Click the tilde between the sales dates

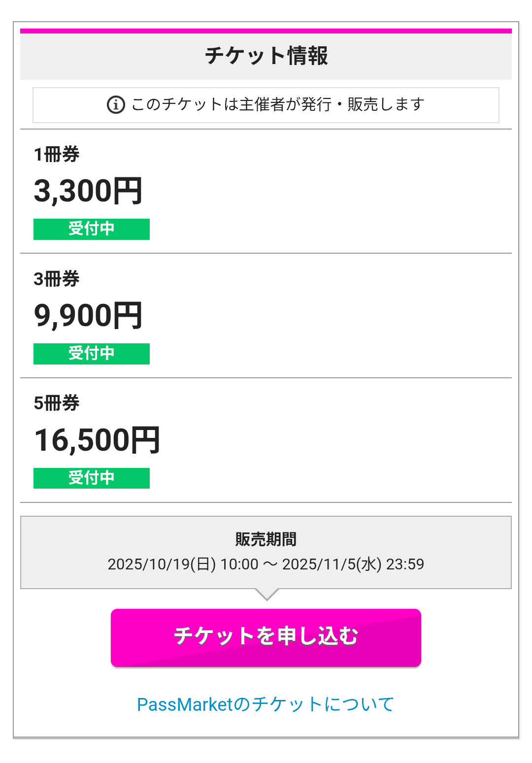[270, 564]
